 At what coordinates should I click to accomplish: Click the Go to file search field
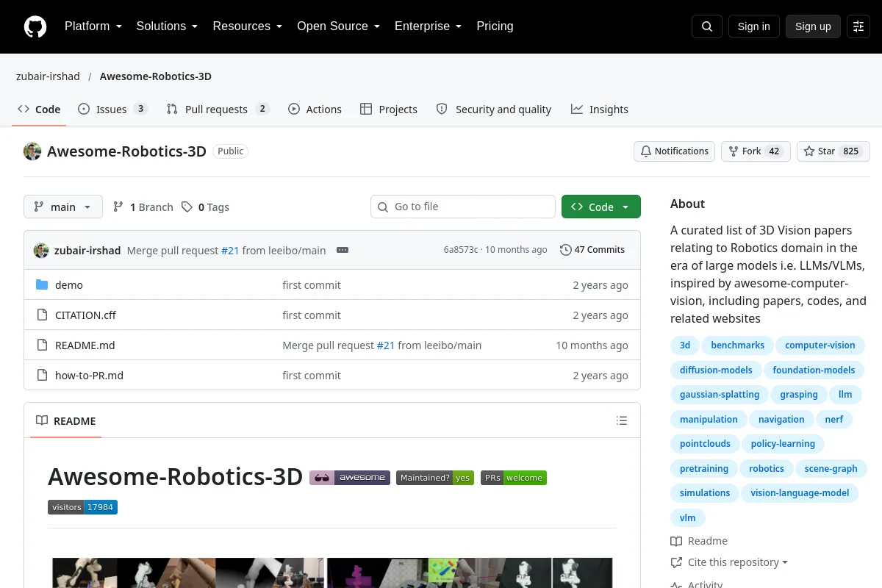click(463, 207)
